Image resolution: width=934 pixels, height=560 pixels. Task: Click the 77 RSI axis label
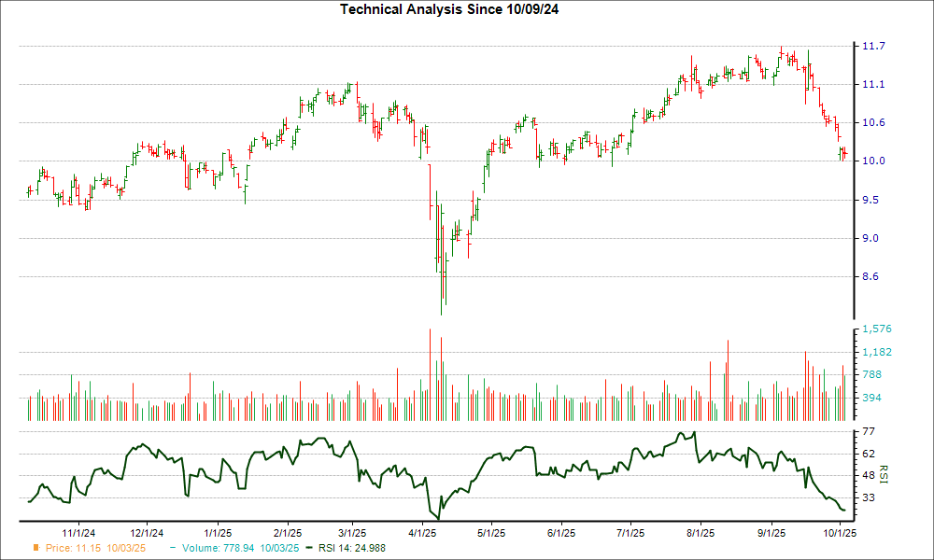coord(870,431)
